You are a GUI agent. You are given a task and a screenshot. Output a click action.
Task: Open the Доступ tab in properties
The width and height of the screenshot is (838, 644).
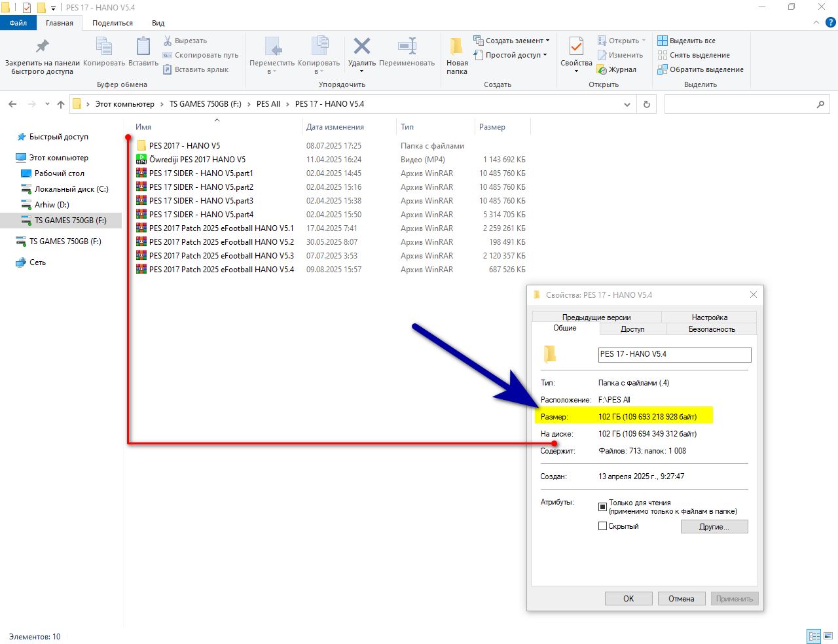[632, 329]
